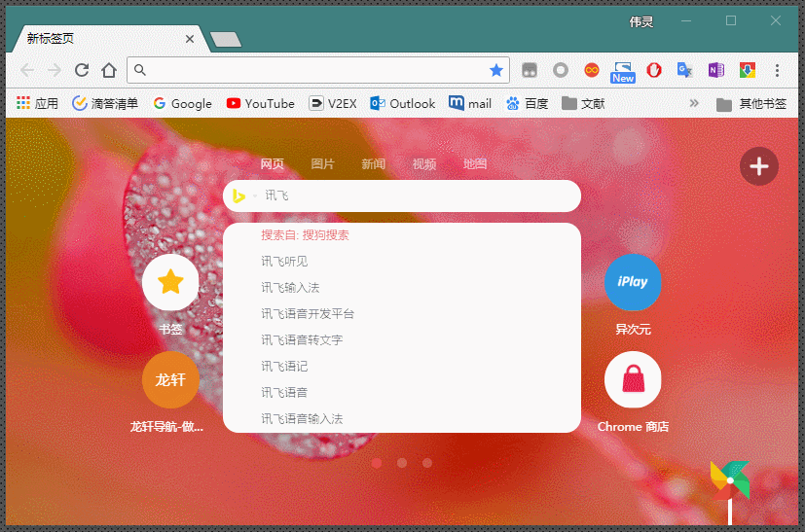Select the 新闻 search tab
The image size is (805, 532).
(373, 164)
